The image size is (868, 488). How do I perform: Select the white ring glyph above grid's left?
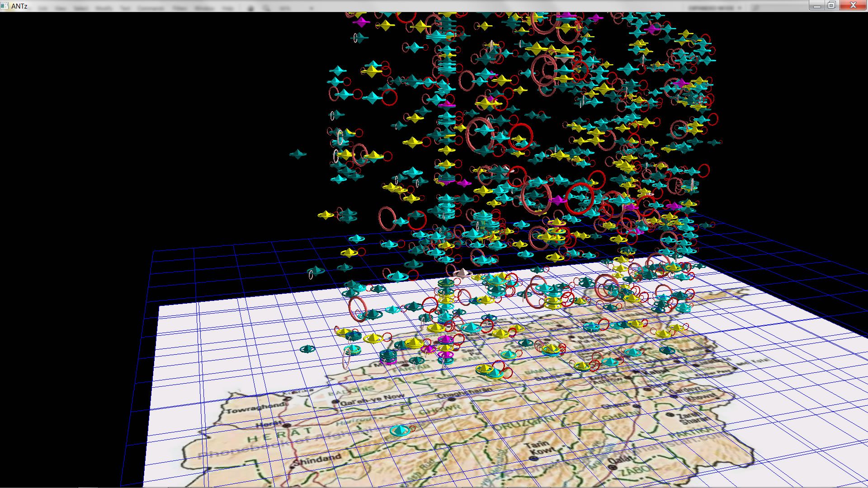click(311, 274)
